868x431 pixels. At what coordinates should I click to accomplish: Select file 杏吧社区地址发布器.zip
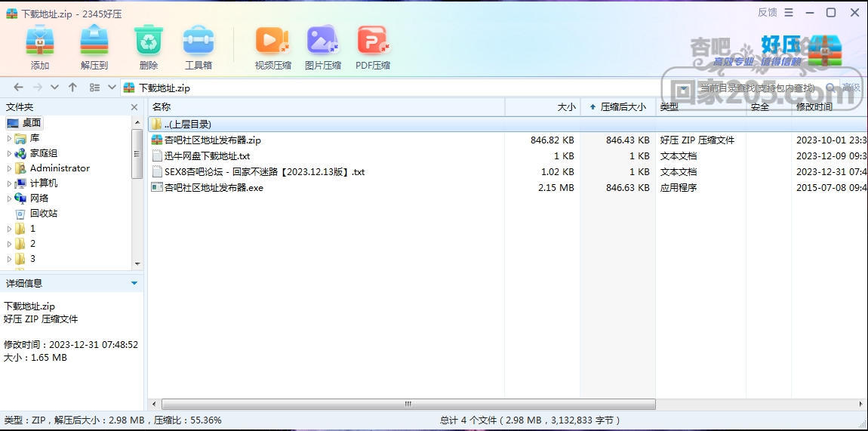213,140
